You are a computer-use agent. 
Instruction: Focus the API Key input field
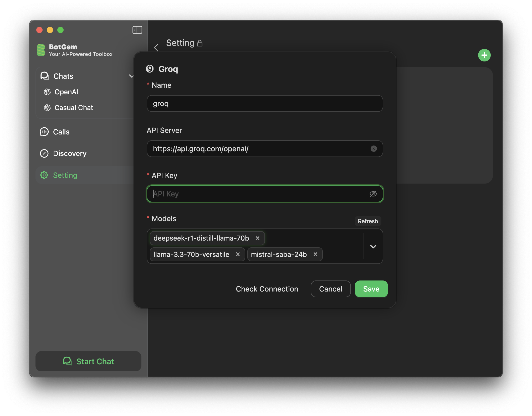click(265, 194)
